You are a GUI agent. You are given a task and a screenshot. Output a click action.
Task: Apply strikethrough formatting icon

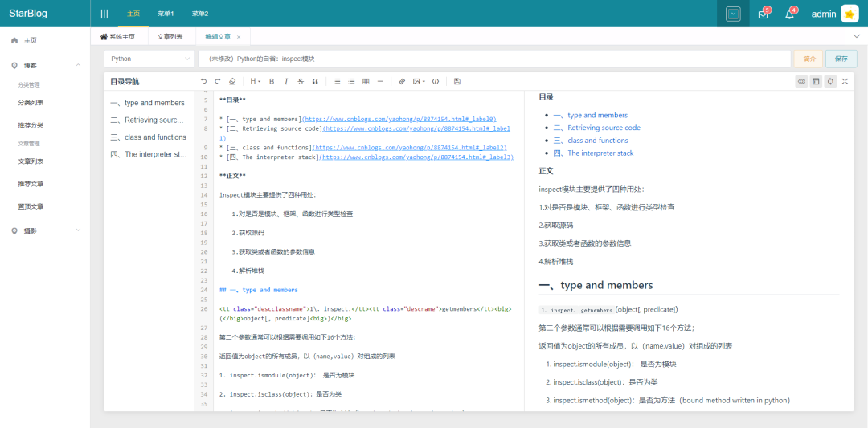pos(301,81)
